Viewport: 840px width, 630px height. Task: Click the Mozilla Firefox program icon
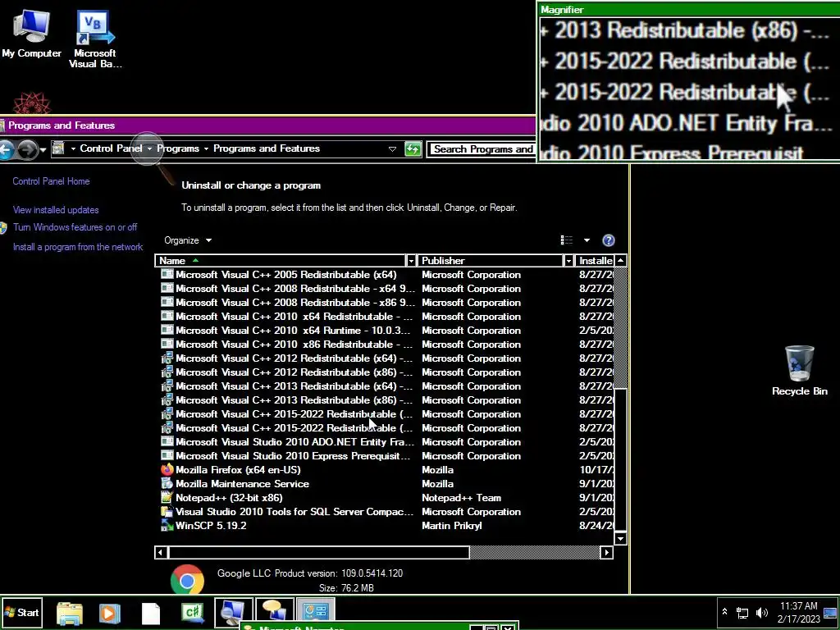(x=167, y=470)
